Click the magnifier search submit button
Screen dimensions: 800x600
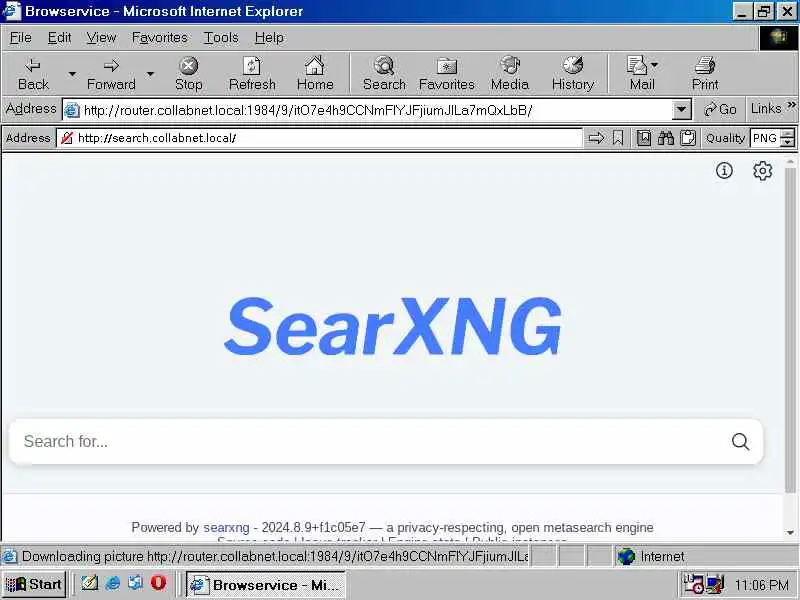click(x=740, y=441)
